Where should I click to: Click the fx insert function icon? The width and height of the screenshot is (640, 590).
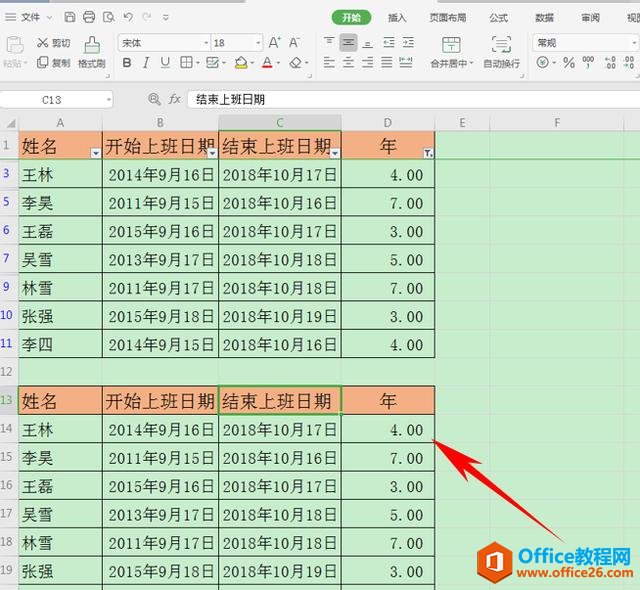175,99
